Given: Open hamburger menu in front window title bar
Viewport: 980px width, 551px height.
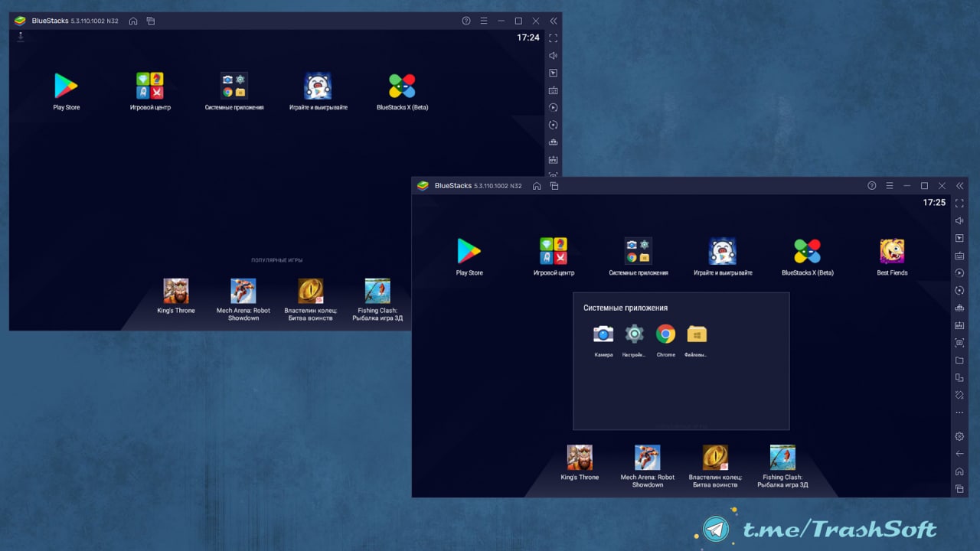Looking at the screenshot, I should click(x=889, y=186).
